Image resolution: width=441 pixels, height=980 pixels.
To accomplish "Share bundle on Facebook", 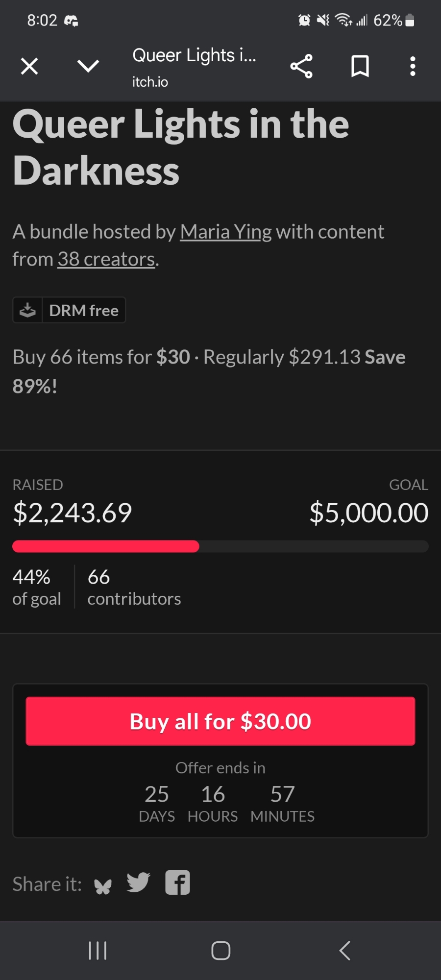I will [177, 883].
